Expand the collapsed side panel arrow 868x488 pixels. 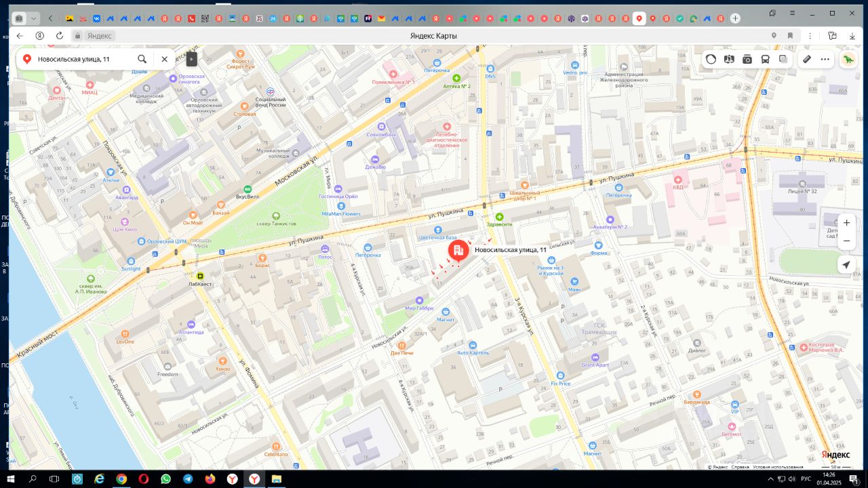coord(191,59)
